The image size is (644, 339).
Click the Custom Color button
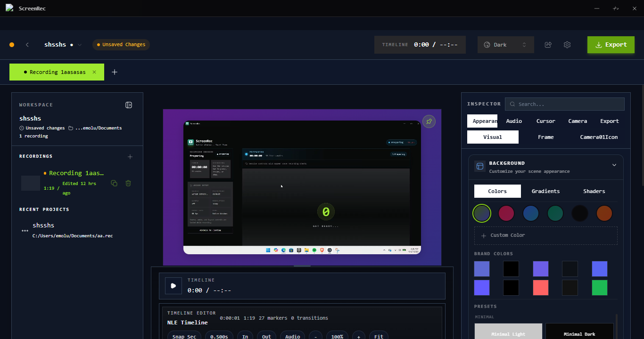[x=546, y=235]
